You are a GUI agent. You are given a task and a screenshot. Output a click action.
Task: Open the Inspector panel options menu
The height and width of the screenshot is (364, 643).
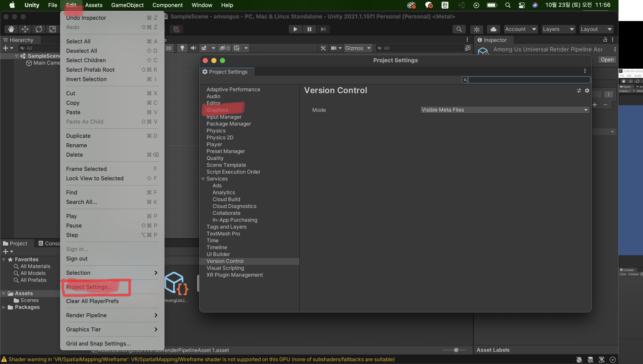[613, 39]
